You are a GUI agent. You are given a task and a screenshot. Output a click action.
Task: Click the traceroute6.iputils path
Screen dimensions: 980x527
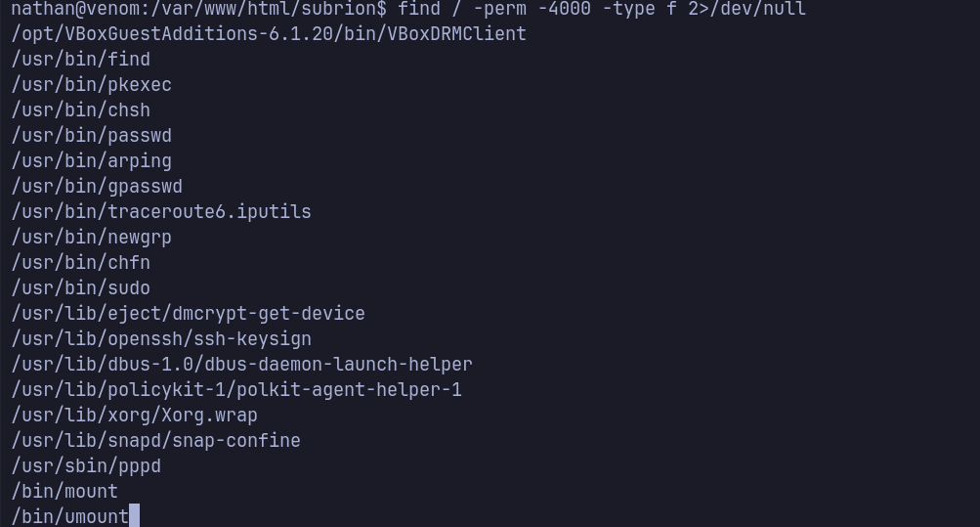[x=161, y=212]
